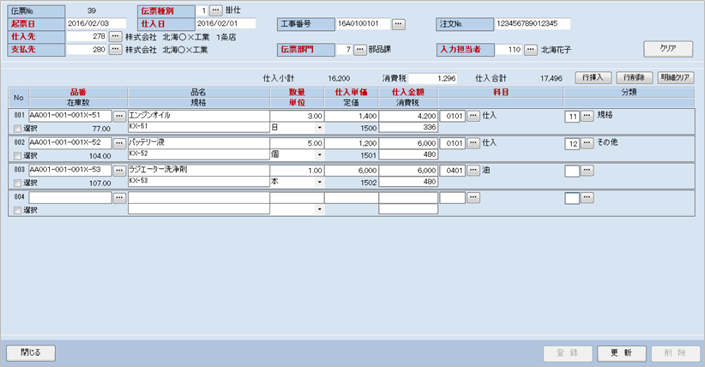Click 科目 code field 0401
This screenshot has width=705, height=367.
452,170
